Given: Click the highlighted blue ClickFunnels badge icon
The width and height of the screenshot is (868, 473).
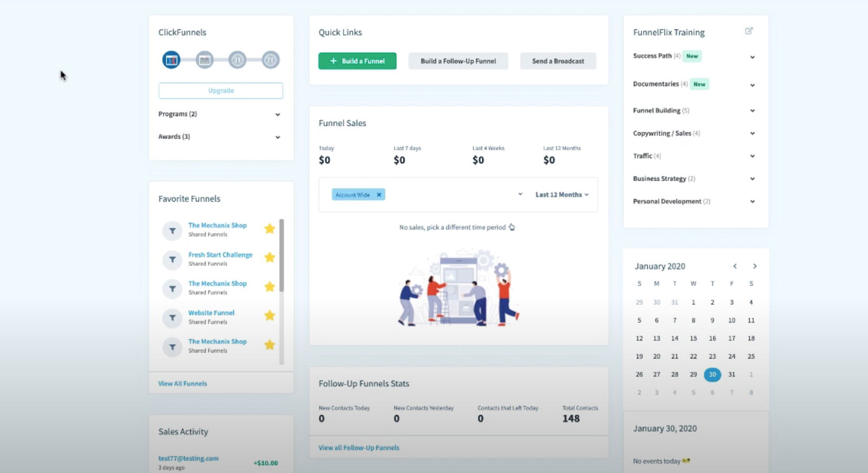Looking at the screenshot, I should pyautogui.click(x=171, y=60).
